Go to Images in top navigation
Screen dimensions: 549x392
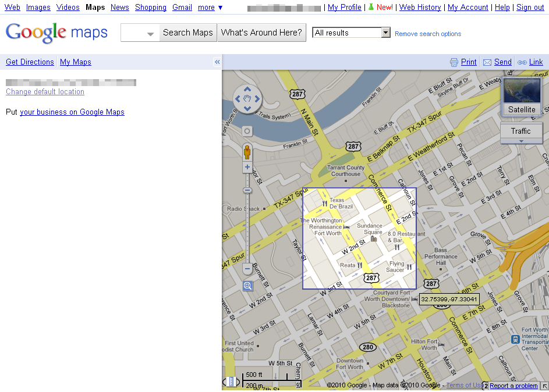click(38, 8)
